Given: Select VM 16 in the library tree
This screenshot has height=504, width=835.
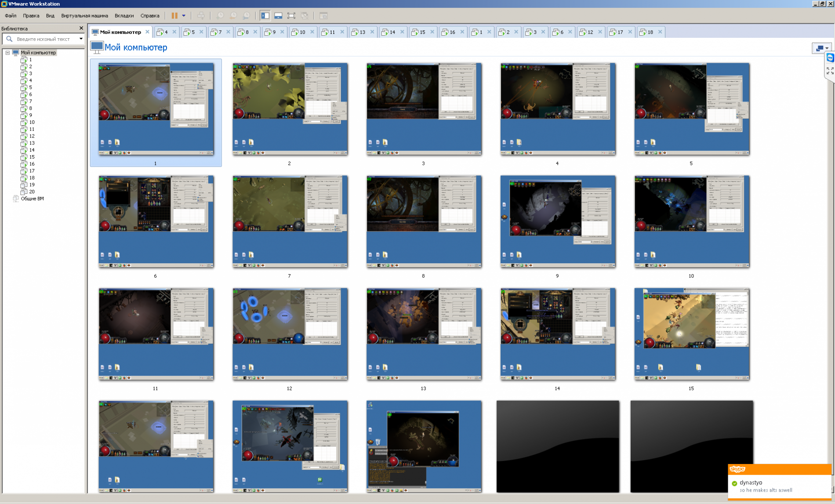Looking at the screenshot, I should point(32,164).
